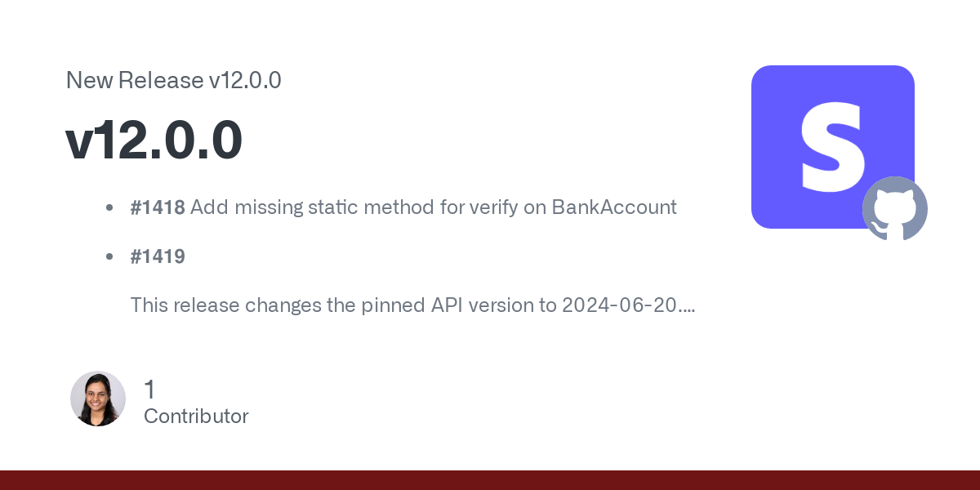Image resolution: width=980 pixels, height=490 pixels.
Task: Click the bullet before #1419
Action: (109, 256)
